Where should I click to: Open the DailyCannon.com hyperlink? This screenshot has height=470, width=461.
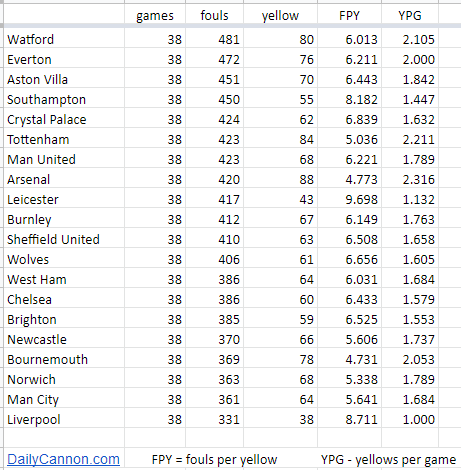pos(63,459)
